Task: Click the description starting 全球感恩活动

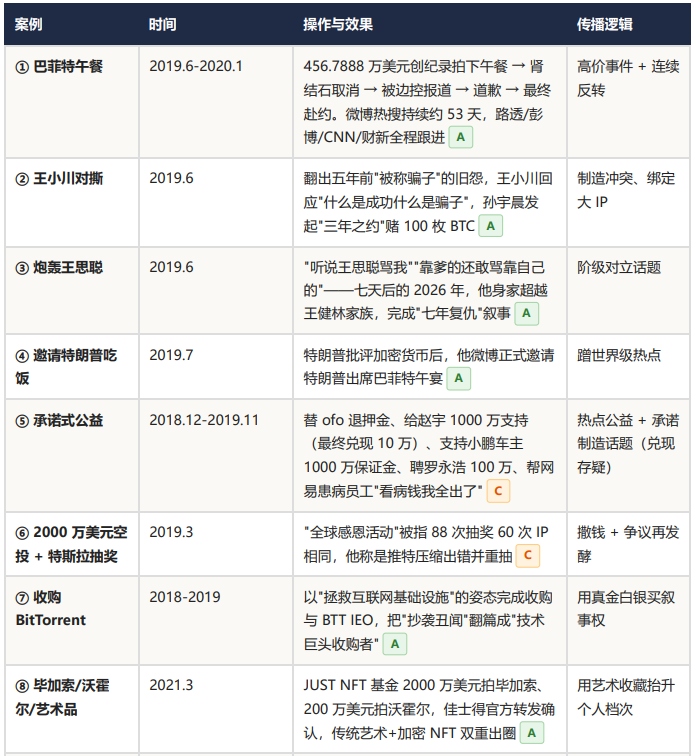Action: point(425,544)
